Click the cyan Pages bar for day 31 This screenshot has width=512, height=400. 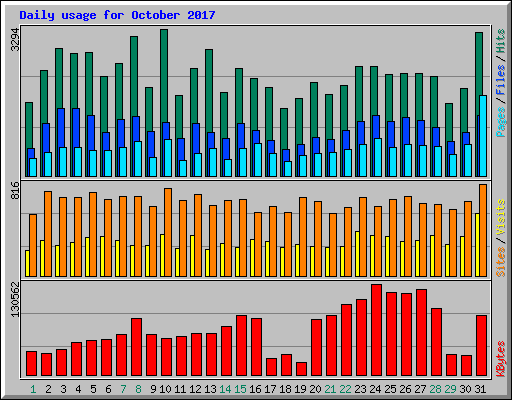pos(483,136)
